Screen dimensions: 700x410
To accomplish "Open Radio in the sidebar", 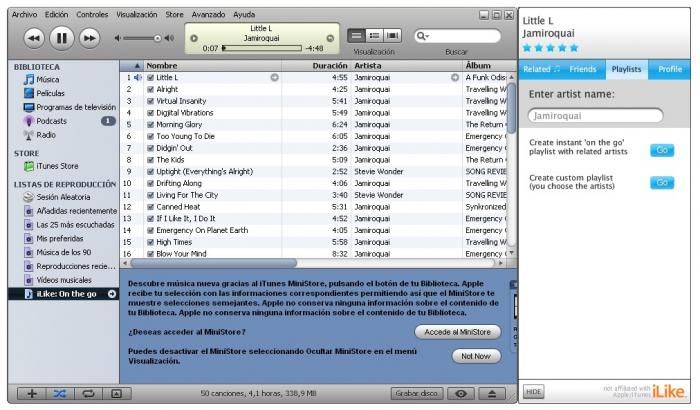I will pyautogui.click(x=46, y=135).
